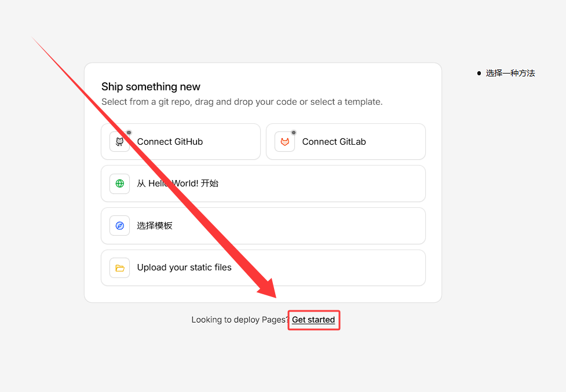Connect a GitLab repository
566x392 pixels.
coord(334,142)
